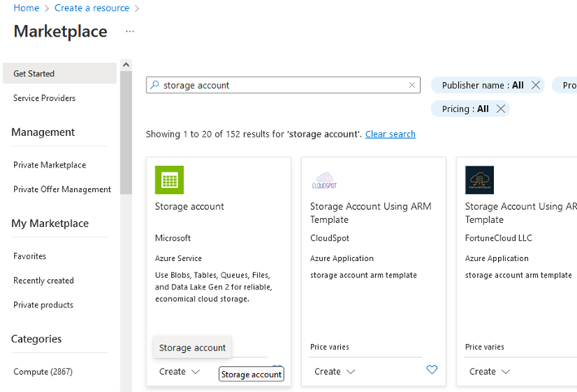Viewport: 577px width, 392px height.
Task: Click Azure Service label on Microsoft card
Action: [178, 258]
